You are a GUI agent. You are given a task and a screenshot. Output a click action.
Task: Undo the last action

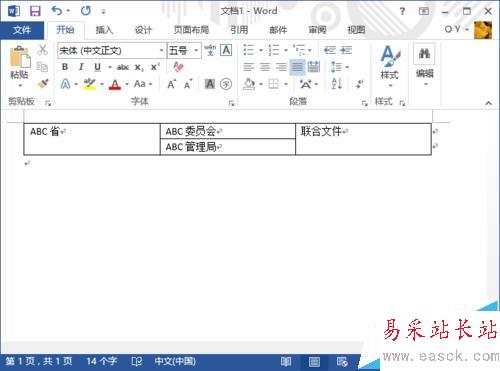coord(57,11)
